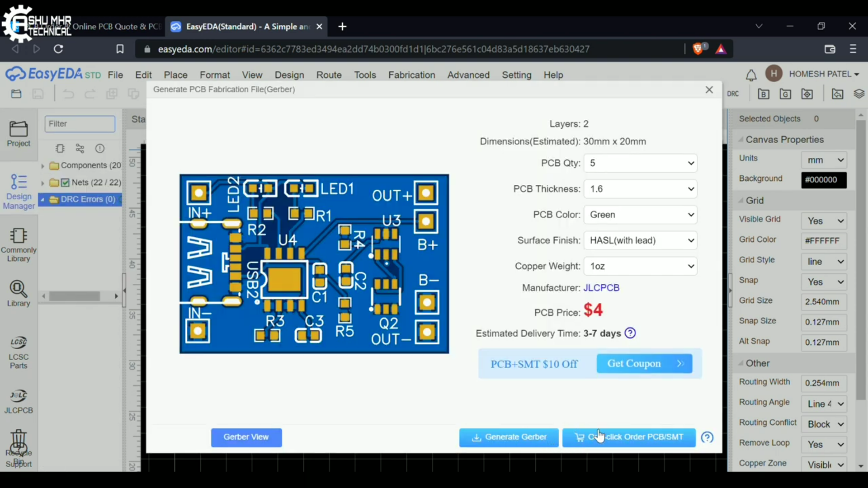Toggle Visible Grid on or off
The height and width of the screenshot is (488, 868).
tap(825, 221)
